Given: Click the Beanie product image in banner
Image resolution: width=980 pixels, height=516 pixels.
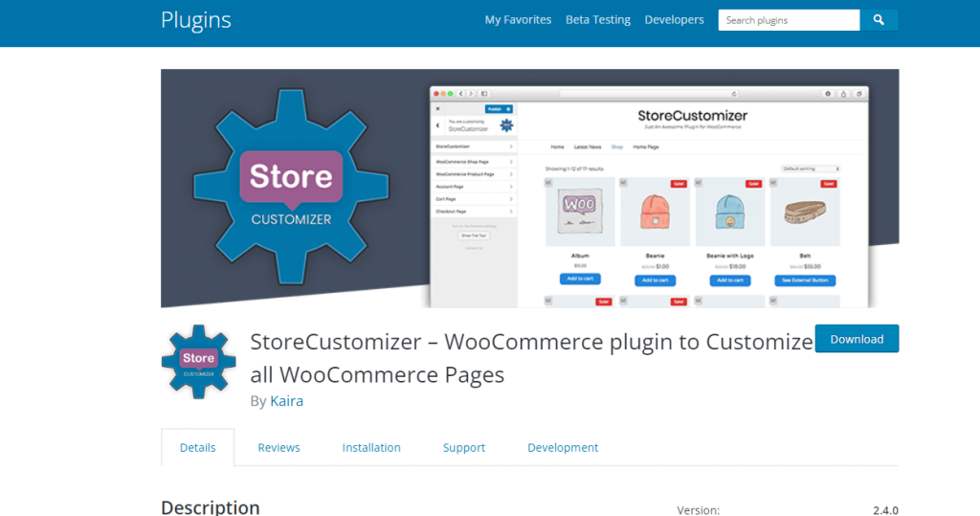Looking at the screenshot, I should [655, 212].
